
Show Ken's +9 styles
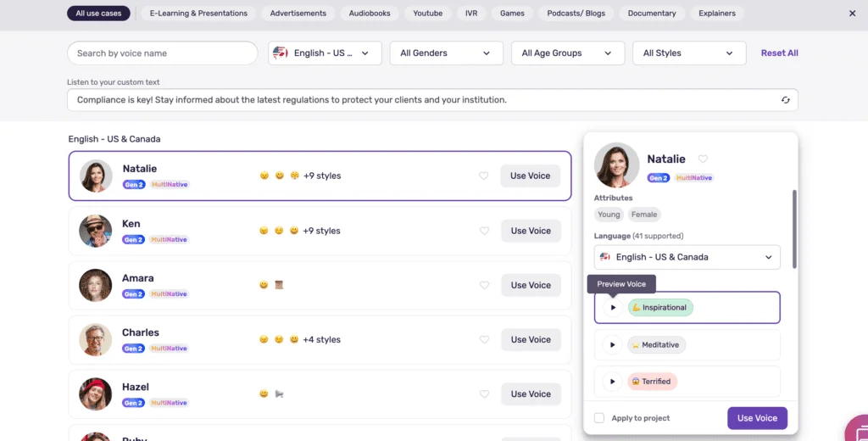[321, 231]
